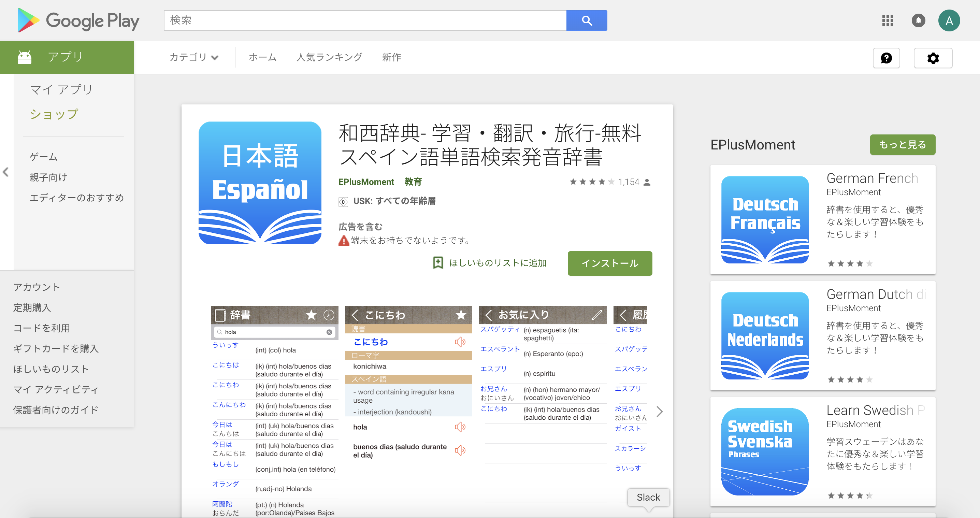Open the account avatar labeled A
980x518 pixels.
tap(949, 20)
